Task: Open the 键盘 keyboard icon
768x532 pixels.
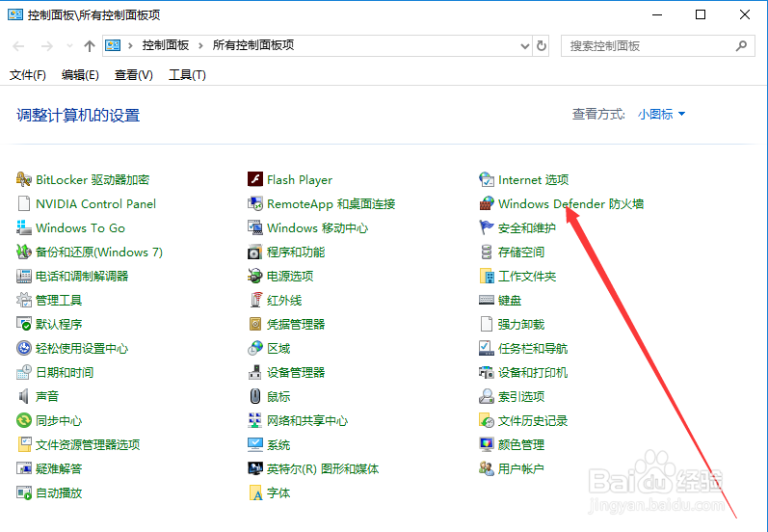Action: (x=487, y=300)
